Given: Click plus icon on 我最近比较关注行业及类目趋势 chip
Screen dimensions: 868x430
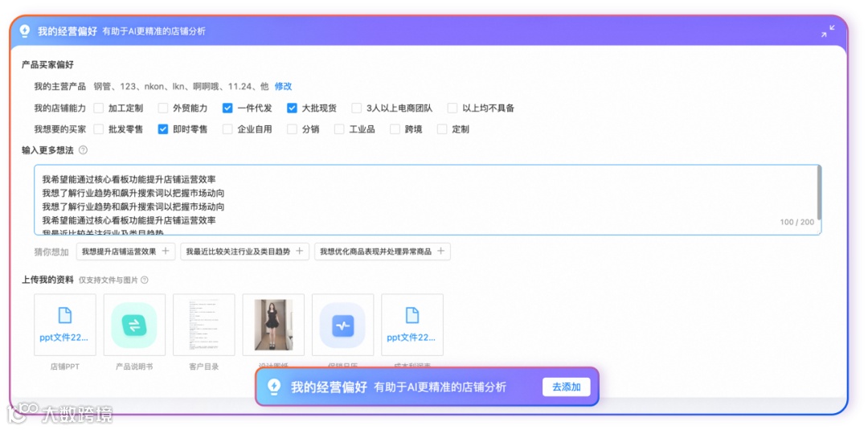Looking at the screenshot, I should (x=299, y=252).
